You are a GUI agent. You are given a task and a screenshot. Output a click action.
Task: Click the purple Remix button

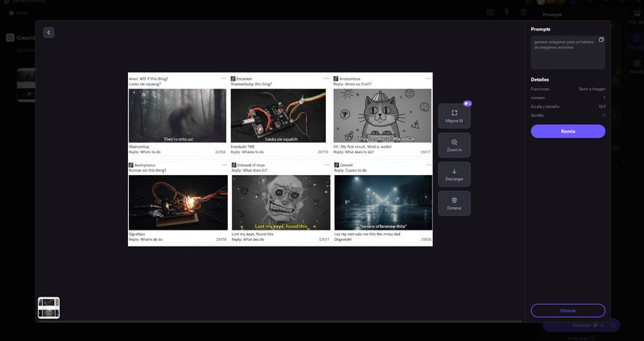pyautogui.click(x=568, y=131)
